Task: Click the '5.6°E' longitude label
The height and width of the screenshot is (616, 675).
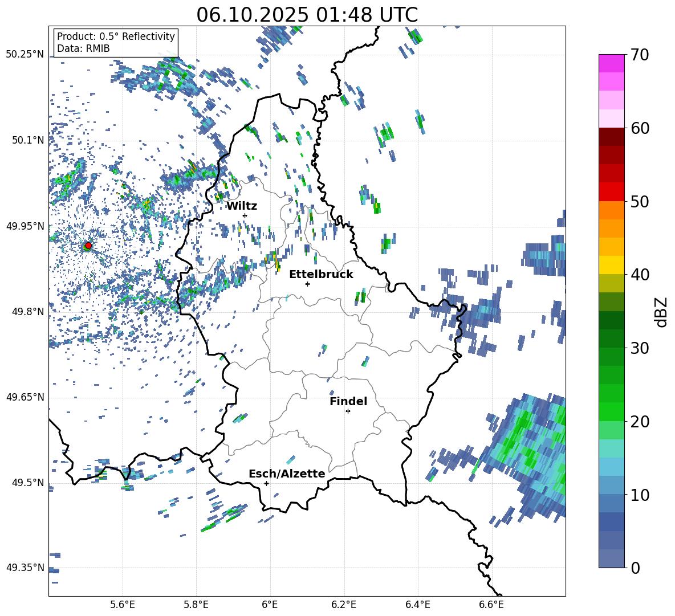Action: pyautogui.click(x=123, y=605)
